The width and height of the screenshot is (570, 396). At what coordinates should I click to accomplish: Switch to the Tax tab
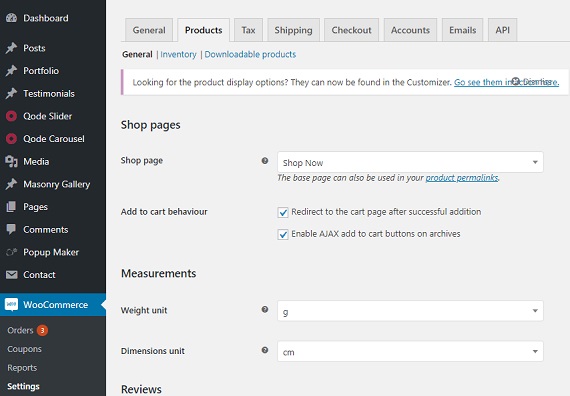(x=248, y=30)
